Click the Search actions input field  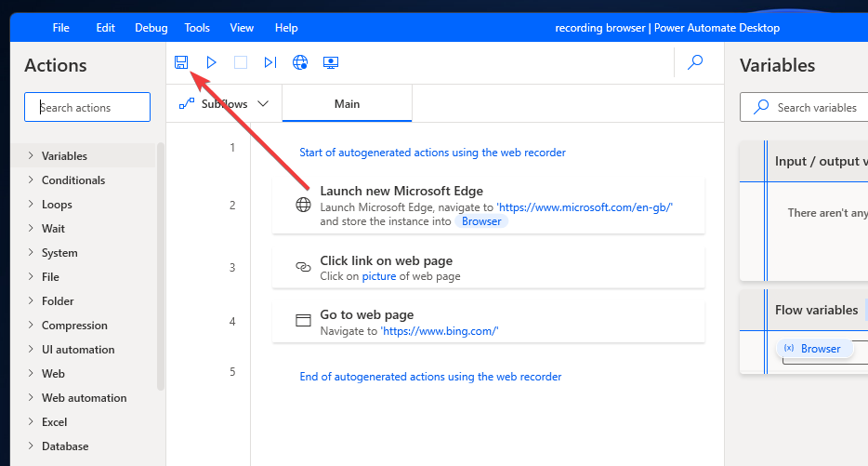click(x=87, y=107)
